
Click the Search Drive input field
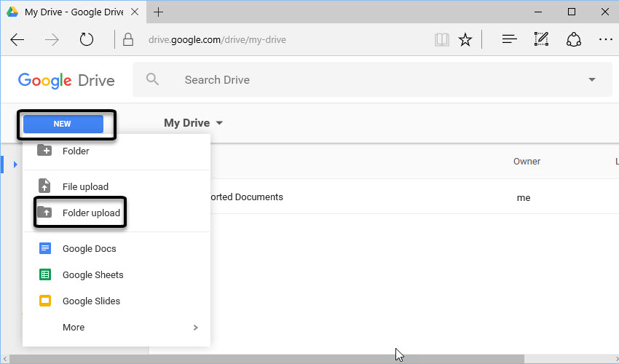(x=372, y=79)
